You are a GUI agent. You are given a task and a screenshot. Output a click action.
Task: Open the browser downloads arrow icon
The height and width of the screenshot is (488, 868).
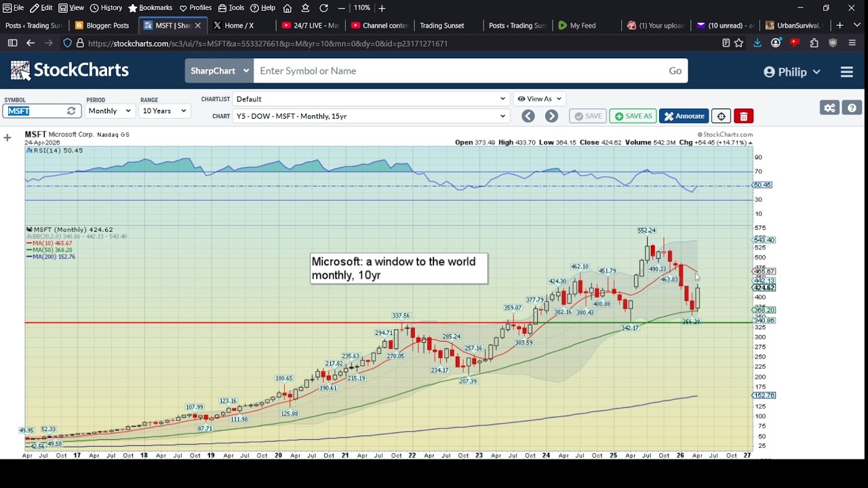point(757,43)
